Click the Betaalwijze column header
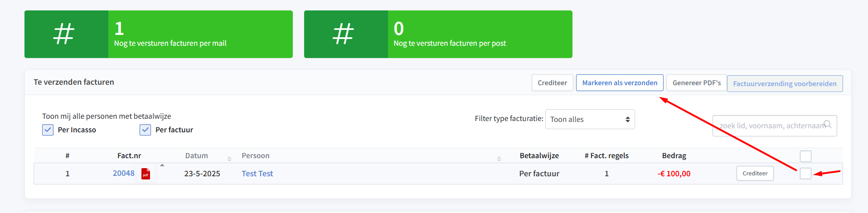This screenshot has height=213, width=868. (x=539, y=156)
